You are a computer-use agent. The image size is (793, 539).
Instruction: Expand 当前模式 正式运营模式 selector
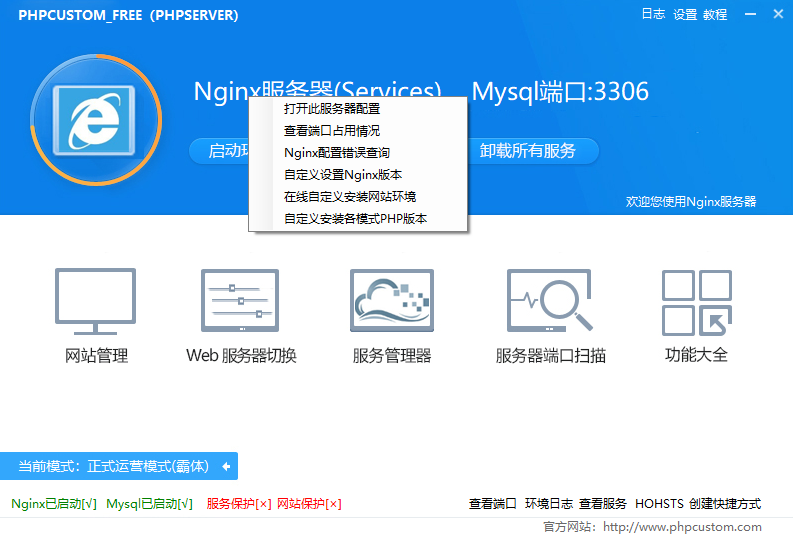[x=119, y=466]
